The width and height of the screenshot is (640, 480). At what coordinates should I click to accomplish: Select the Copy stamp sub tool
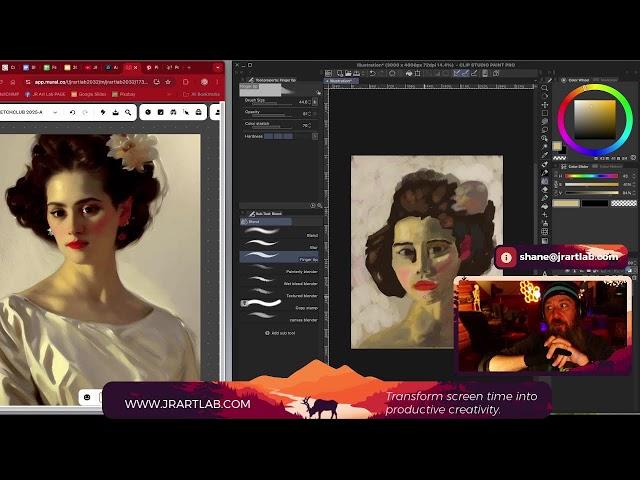(280, 305)
